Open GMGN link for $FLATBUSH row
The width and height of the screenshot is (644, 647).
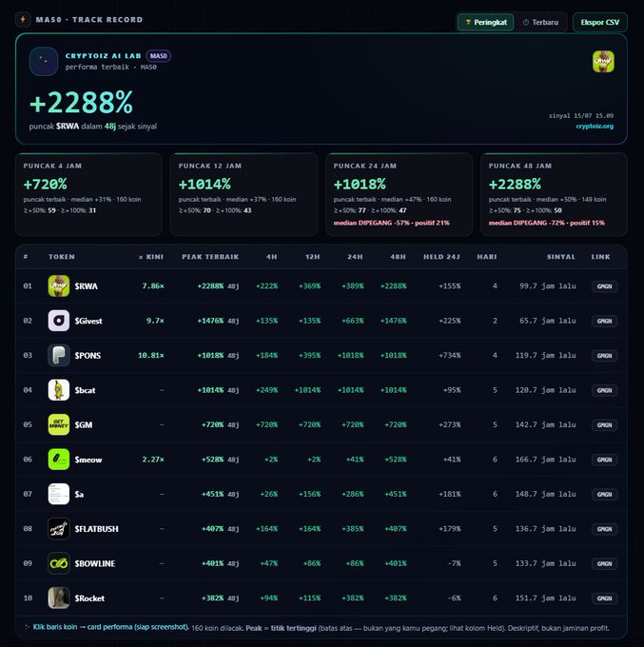[604, 529]
